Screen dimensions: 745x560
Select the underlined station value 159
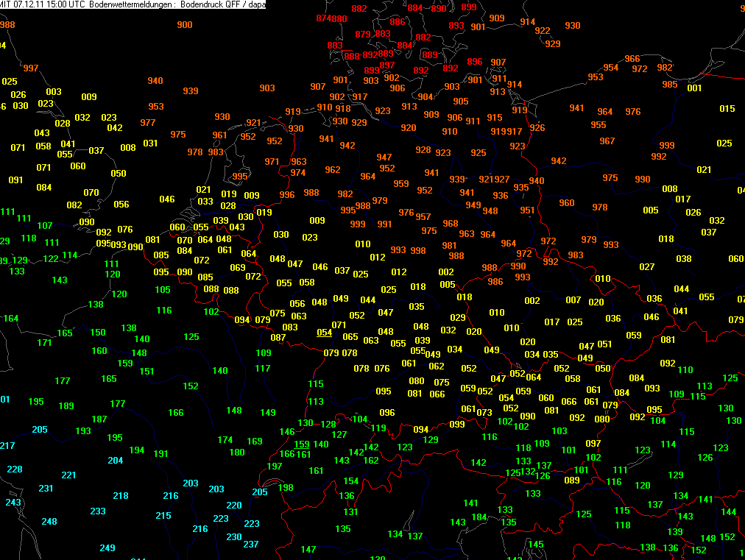tap(302, 444)
